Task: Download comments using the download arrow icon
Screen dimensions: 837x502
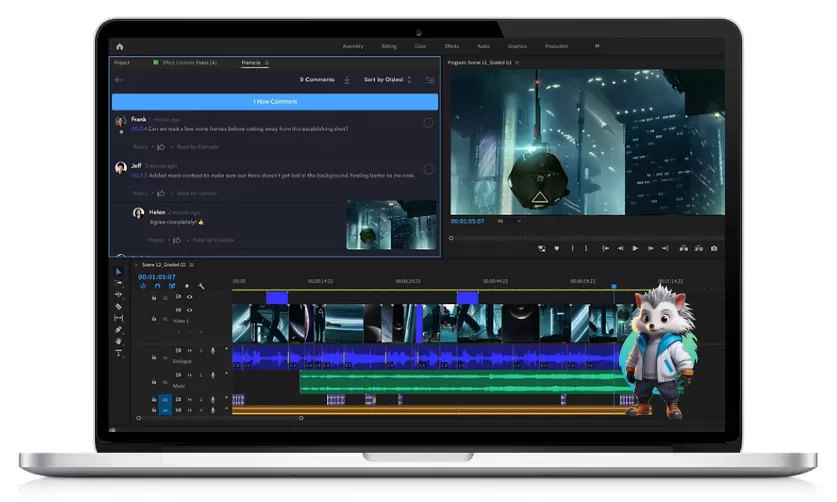Action: [x=347, y=79]
